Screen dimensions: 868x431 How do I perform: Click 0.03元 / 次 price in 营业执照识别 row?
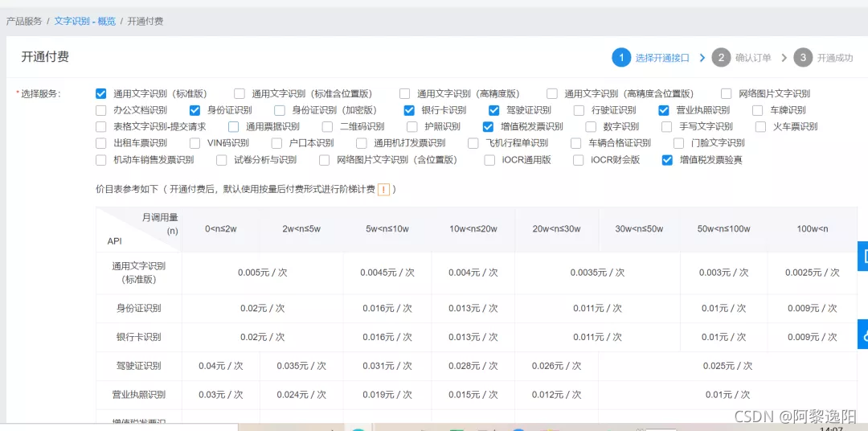coord(221,395)
